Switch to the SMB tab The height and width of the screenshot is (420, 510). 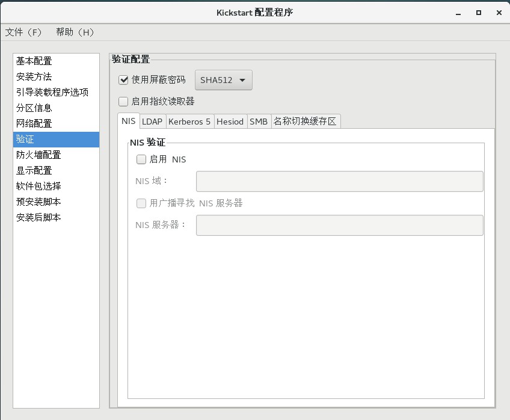point(259,122)
